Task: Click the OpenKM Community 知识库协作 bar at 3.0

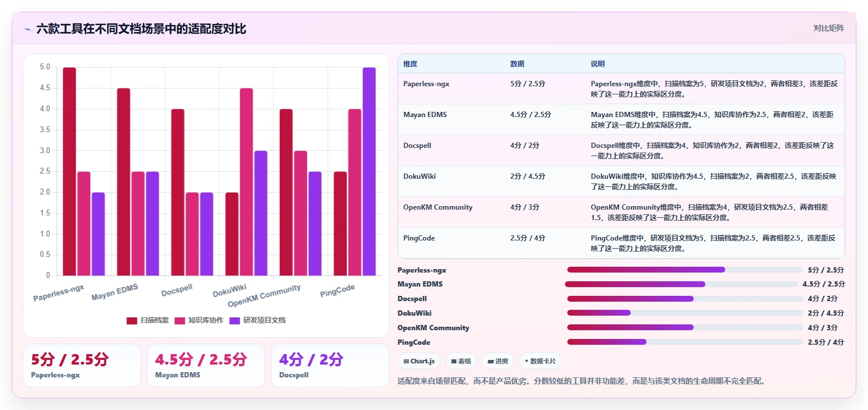Action: tap(300, 213)
